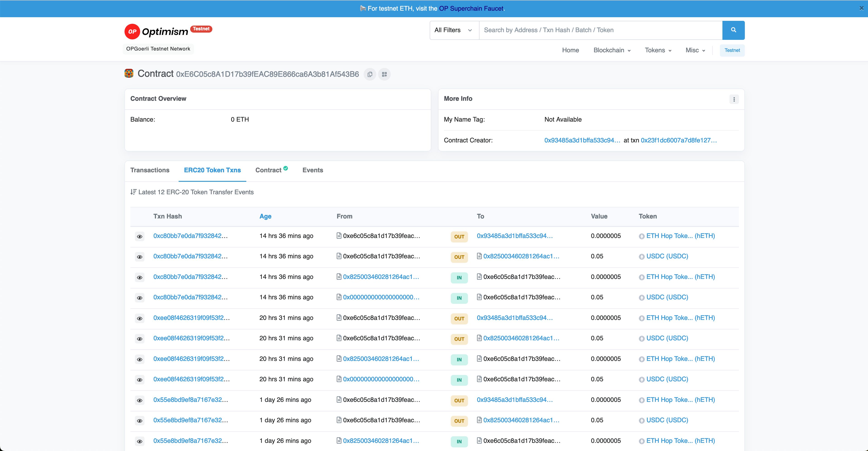This screenshot has width=868, height=451.
Task: Open contract creator address 0x93485a3d1bffa533c94
Action: pyautogui.click(x=582, y=140)
